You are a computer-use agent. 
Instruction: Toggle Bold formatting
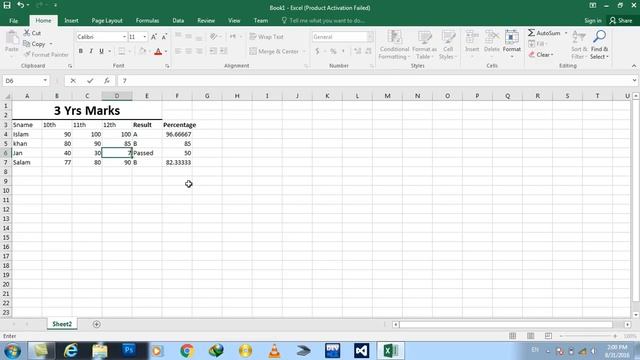click(x=80, y=51)
